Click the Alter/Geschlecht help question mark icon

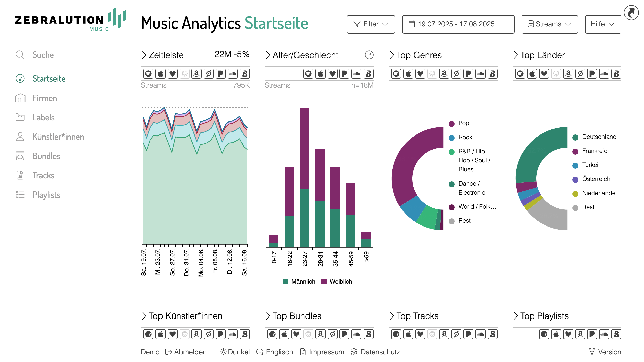369,55
